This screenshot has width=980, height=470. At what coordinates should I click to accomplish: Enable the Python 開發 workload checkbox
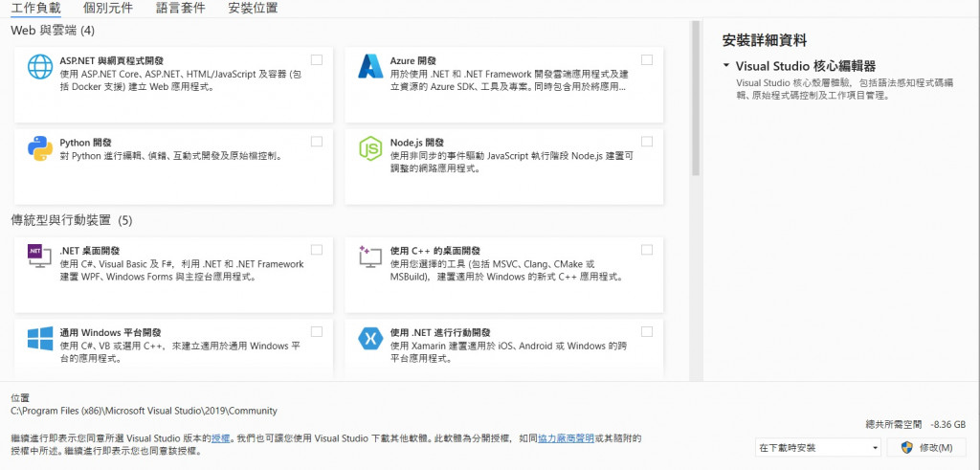317,142
